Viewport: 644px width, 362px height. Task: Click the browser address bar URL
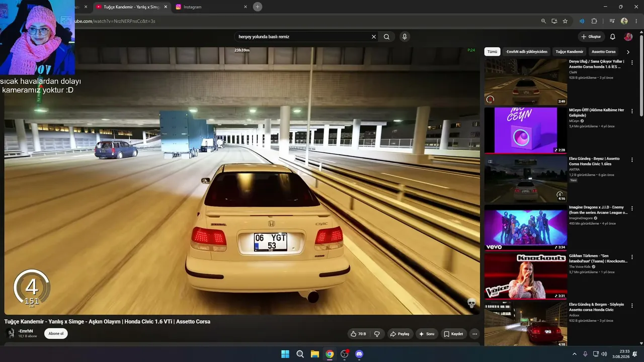(115, 21)
